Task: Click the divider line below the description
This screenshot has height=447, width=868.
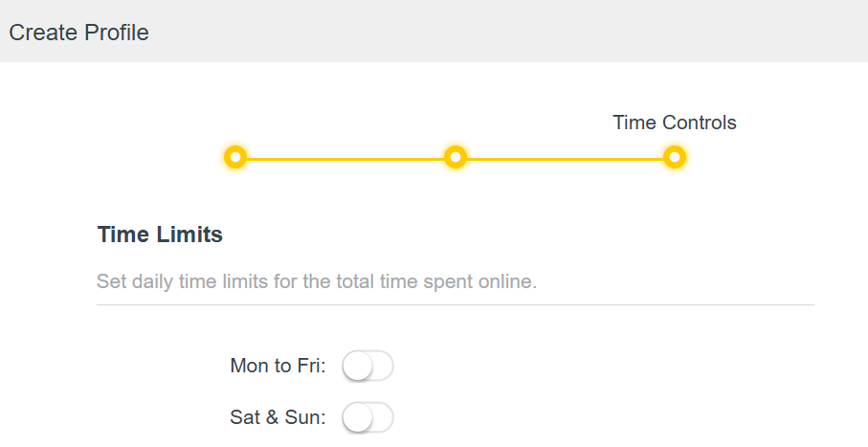Action: click(456, 305)
